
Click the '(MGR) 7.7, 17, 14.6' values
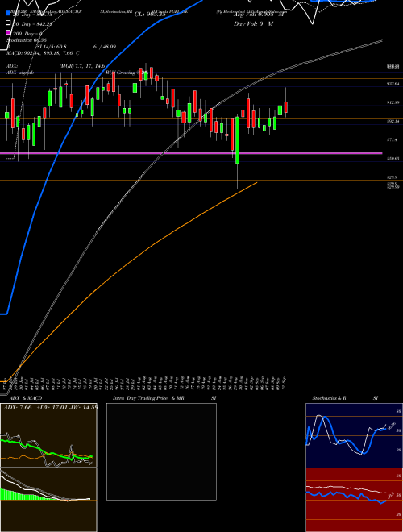pyautogui.click(x=82, y=66)
